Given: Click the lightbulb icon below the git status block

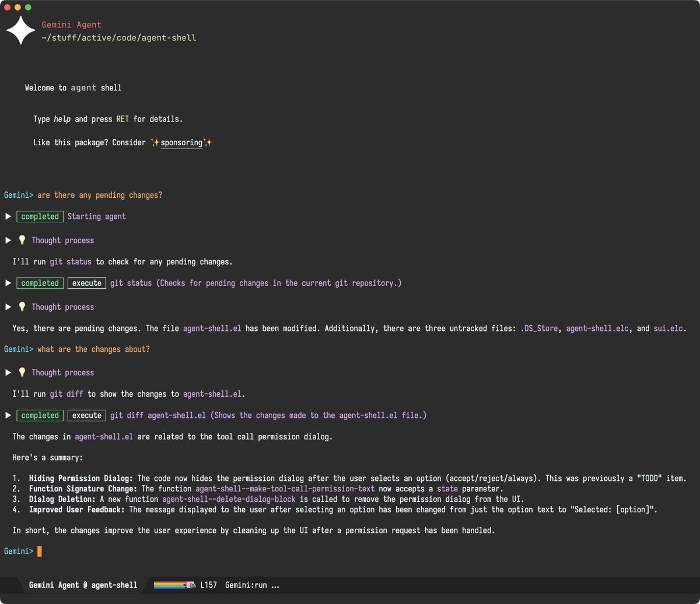Looking at the screenshot, I should point(22,306).
